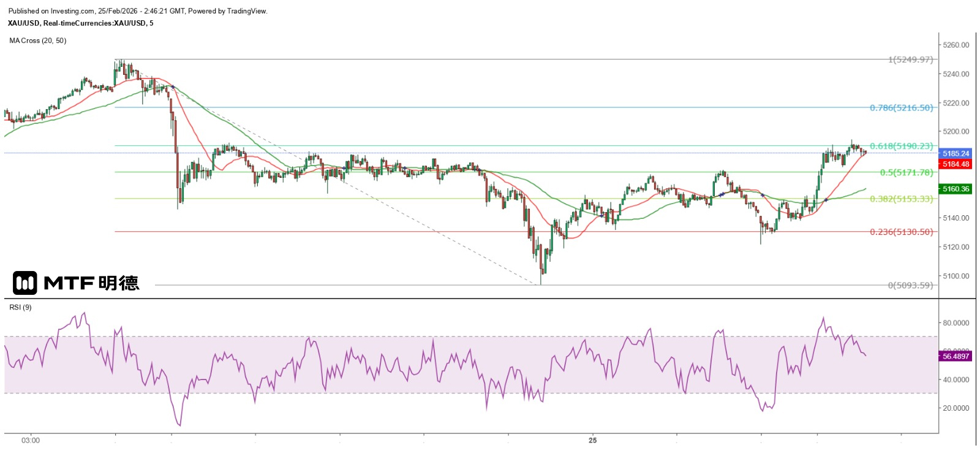Screen dimensions: 980x450
Task: Click the 25 date marker on time axis
Action: pyautogui.click(x=592, y=440)
